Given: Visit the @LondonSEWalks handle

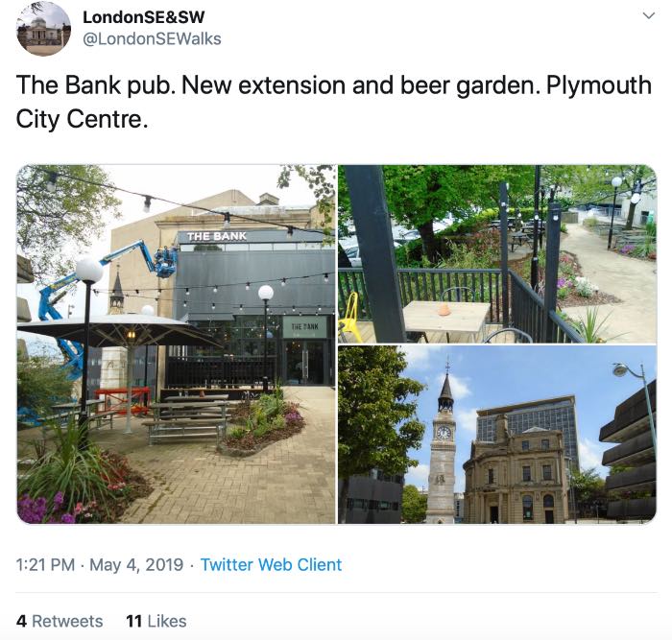Looking at the screenshot, I should pos(152,39).
